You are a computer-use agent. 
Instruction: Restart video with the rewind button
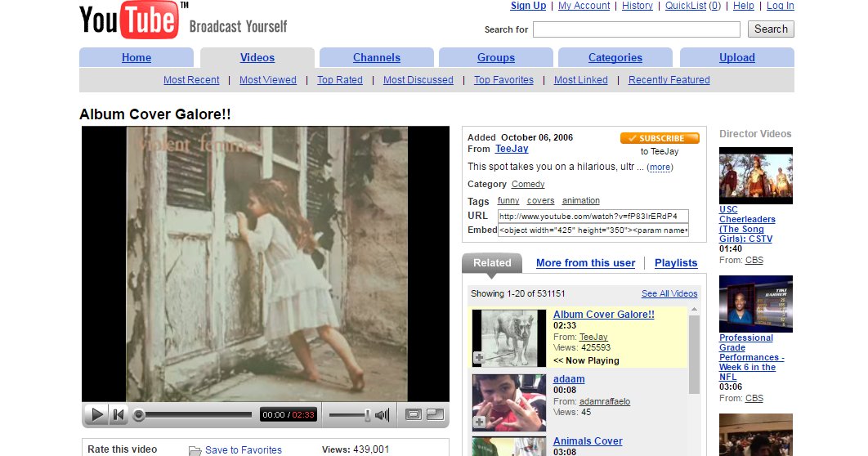click(x=119, y=414)
